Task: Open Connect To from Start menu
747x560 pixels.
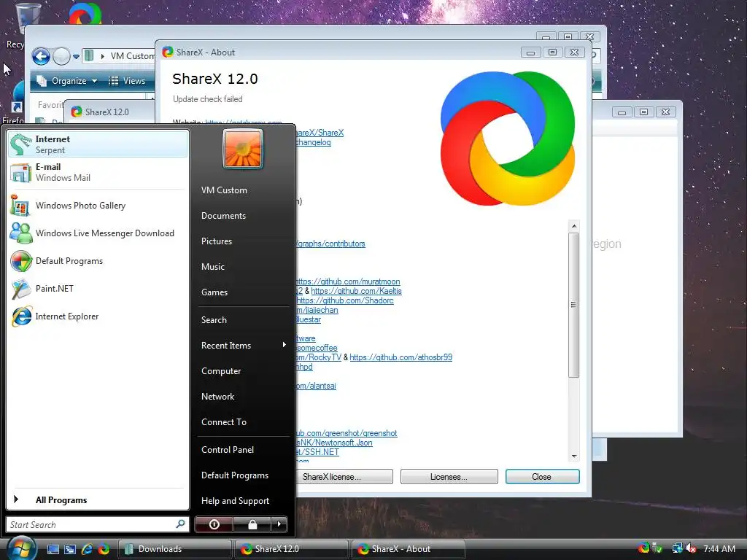Action: [224, 422]
